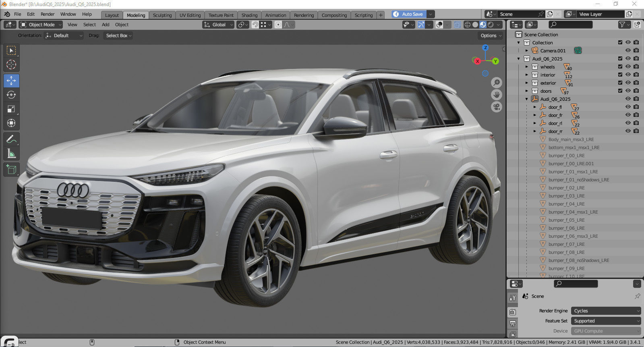The width and height of the screenshot is (644, 347).
Task: Open the View Layer properties tab
Action: click(x=512, y=335)
